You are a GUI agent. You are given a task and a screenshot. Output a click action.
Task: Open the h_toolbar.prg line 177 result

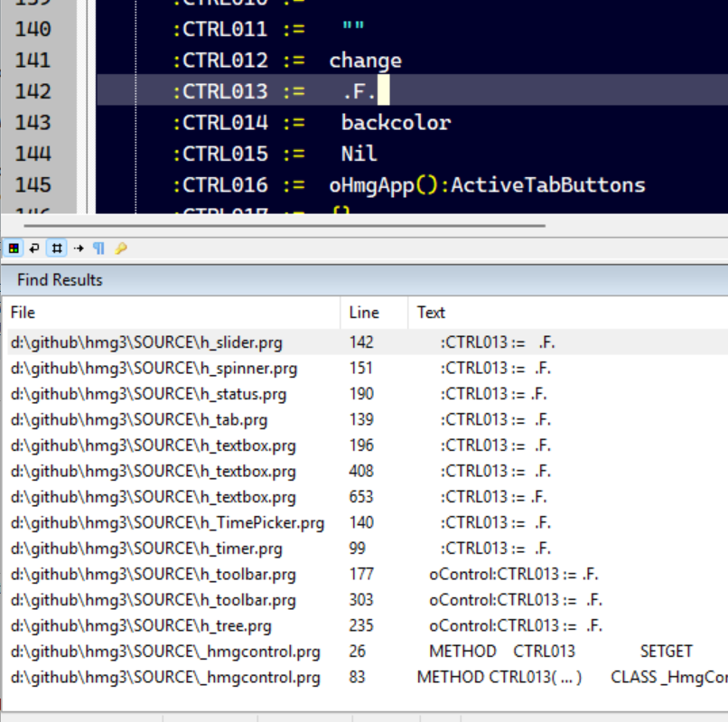368,575
